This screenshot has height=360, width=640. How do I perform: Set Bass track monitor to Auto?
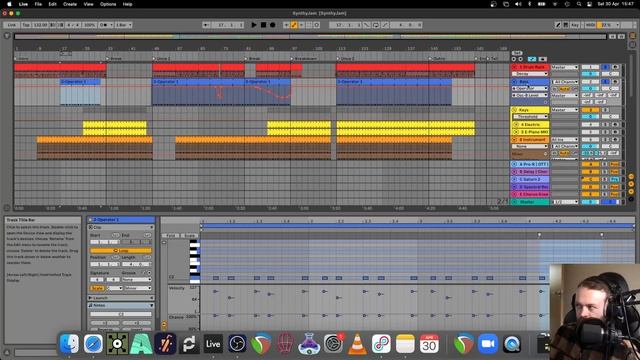coord(564,89)
